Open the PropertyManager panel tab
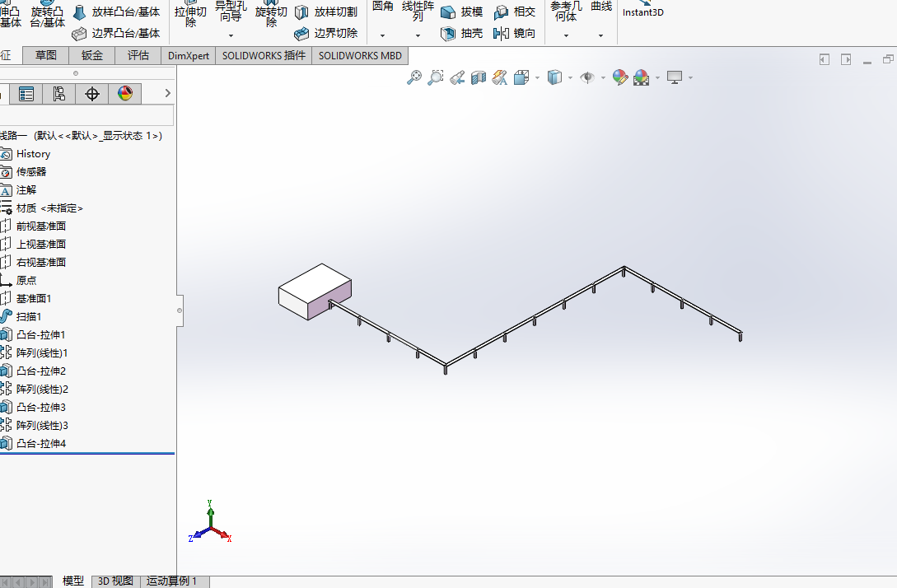 (x=26, y=94)
